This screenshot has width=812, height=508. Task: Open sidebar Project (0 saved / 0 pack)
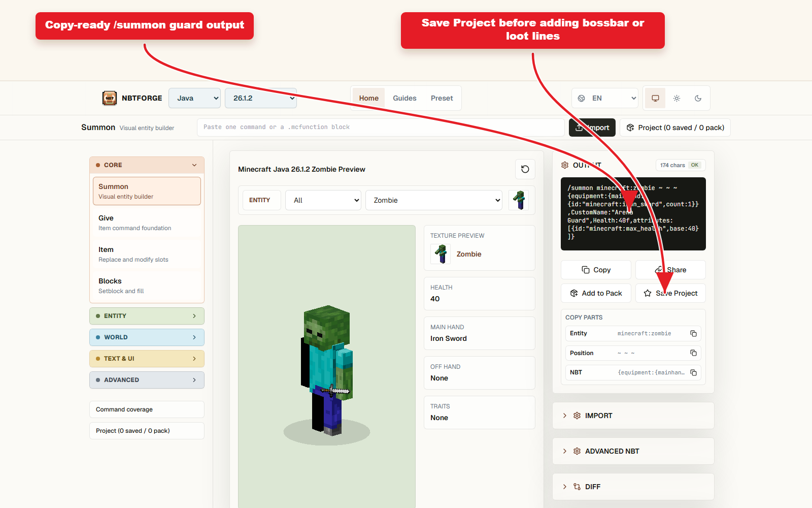[x=147, y=431]
